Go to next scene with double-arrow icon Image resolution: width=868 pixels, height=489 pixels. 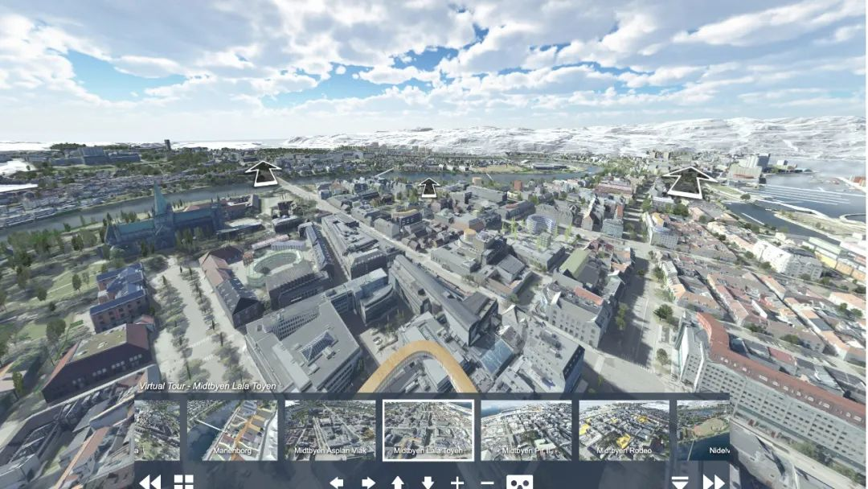(714, 483)
